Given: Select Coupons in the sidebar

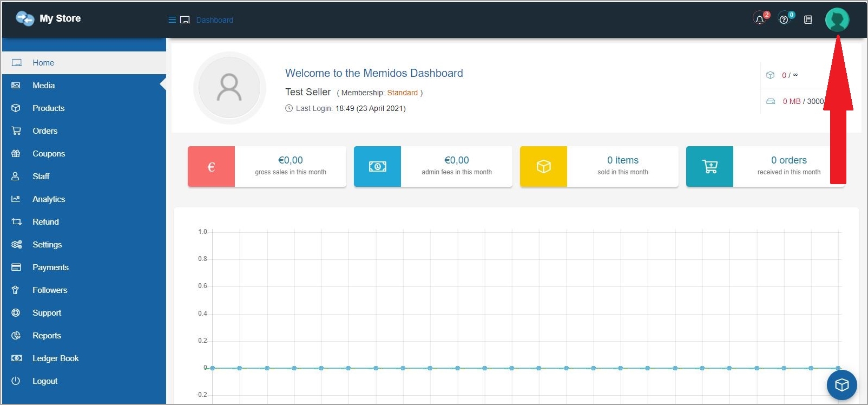Looking at the screenshot, I should (84, 154).
